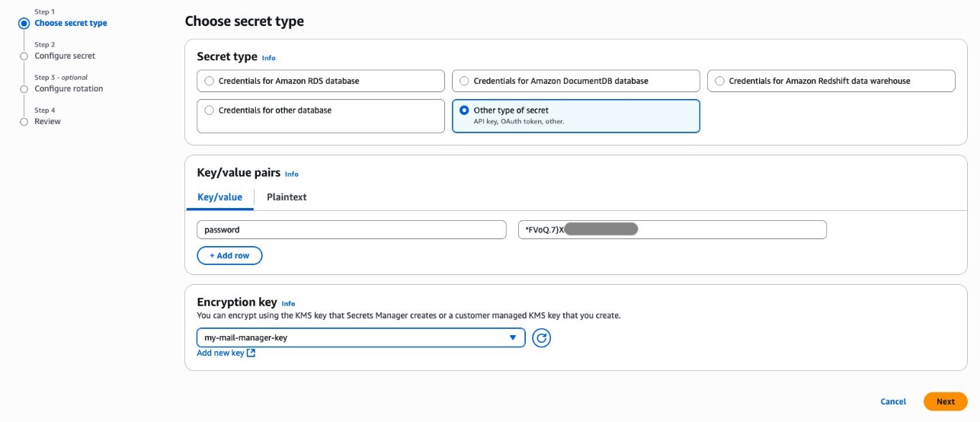Open Info next to Secret type
The image size is (980, 422).
tap(268, 58)
